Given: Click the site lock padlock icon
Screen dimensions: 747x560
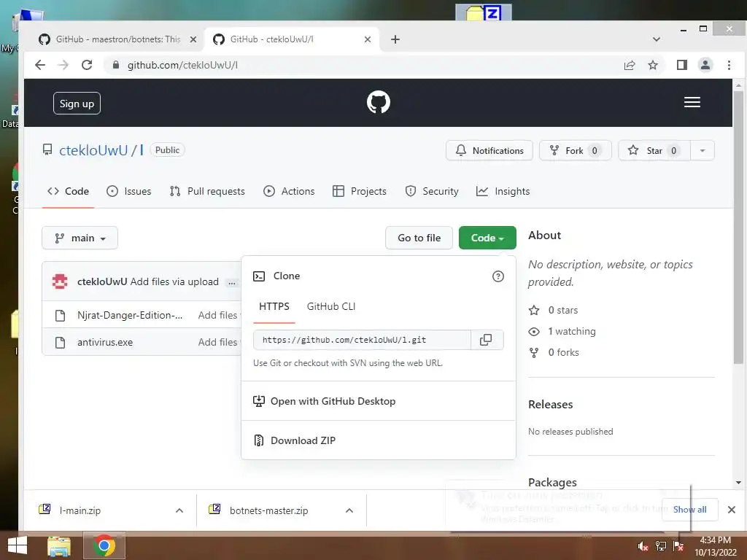Looking at the screenshot, I should [x=115, y=65].
